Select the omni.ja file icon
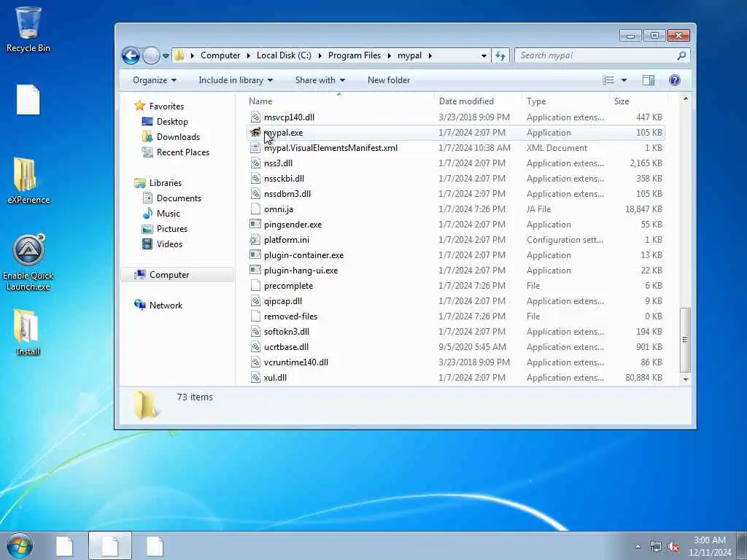Image resolution: width=747 pixels, height=560 pixels. (x=255, y=209)
